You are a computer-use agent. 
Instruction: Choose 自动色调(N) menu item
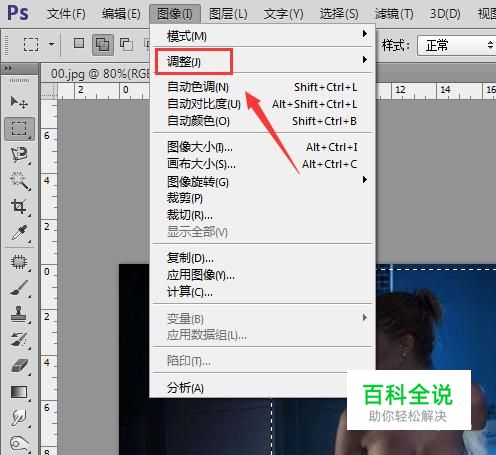[263, 87]
